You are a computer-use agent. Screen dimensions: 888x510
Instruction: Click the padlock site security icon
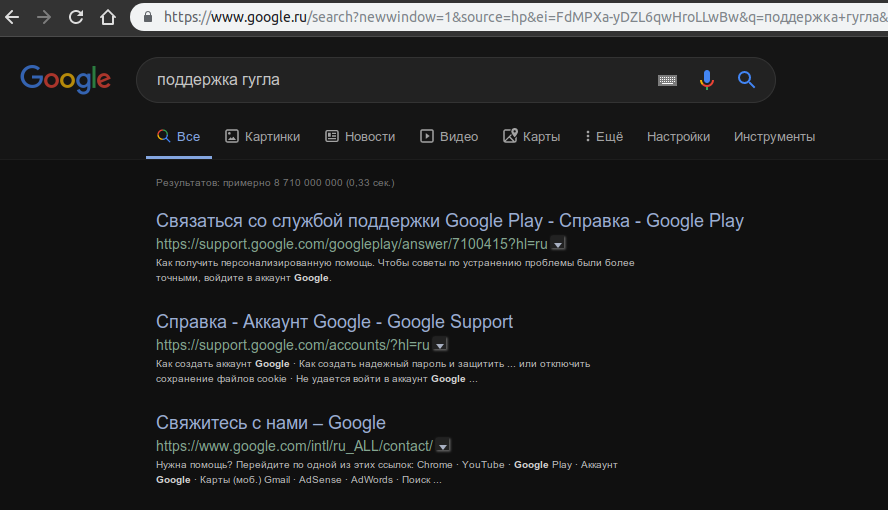coord(148,17)
